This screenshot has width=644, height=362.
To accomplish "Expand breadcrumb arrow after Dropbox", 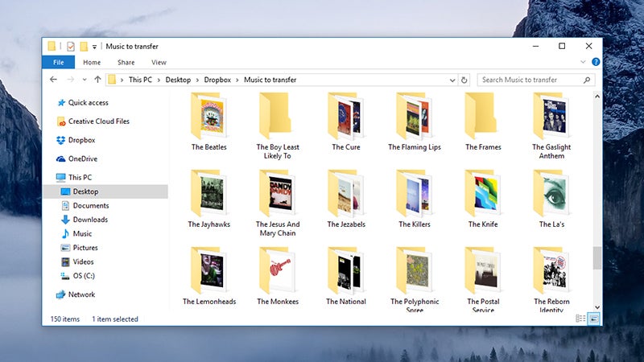I will 237,80.
